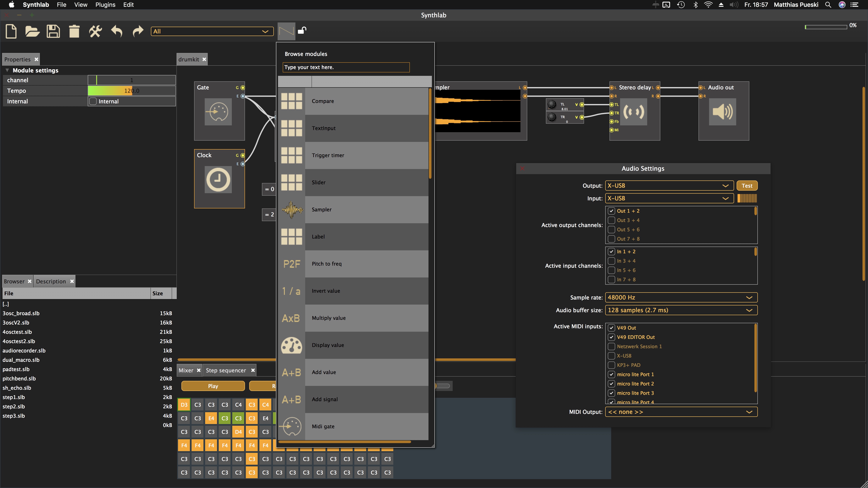Screen dimensions: 868x488
Task: Click the undo arrow icon
Action: pyautogui.click(x=117, y=31)
